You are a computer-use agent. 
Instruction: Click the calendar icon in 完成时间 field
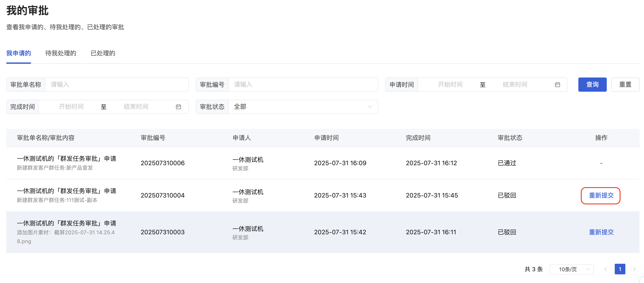(x=178, y=107)
